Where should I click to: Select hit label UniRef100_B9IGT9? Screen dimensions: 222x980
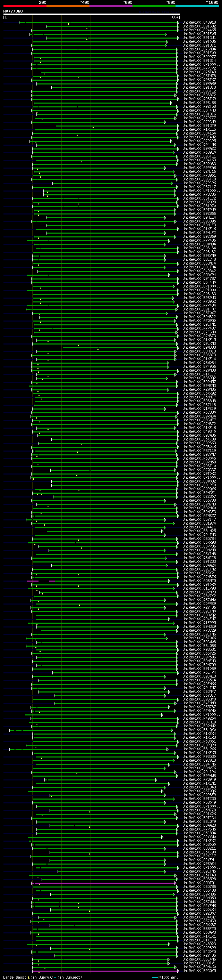point(199,125)
